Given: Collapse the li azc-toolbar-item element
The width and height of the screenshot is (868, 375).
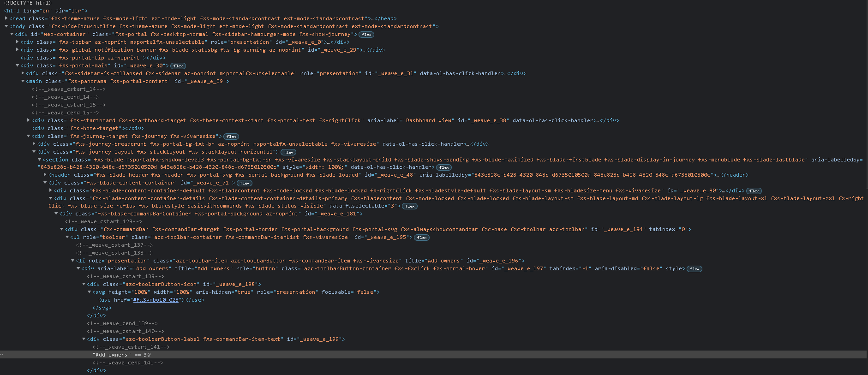Looking at the screenshot, I should click(x=73, y=261).
